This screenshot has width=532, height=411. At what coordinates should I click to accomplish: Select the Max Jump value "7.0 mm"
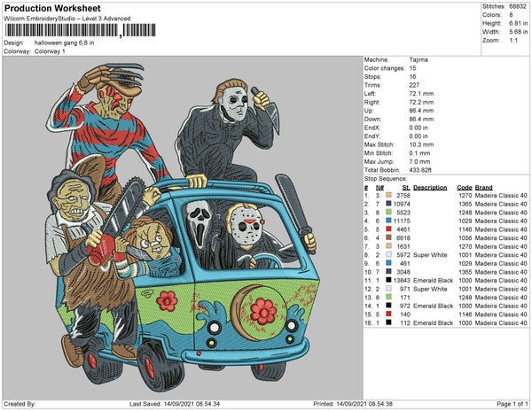click(419, 161)
